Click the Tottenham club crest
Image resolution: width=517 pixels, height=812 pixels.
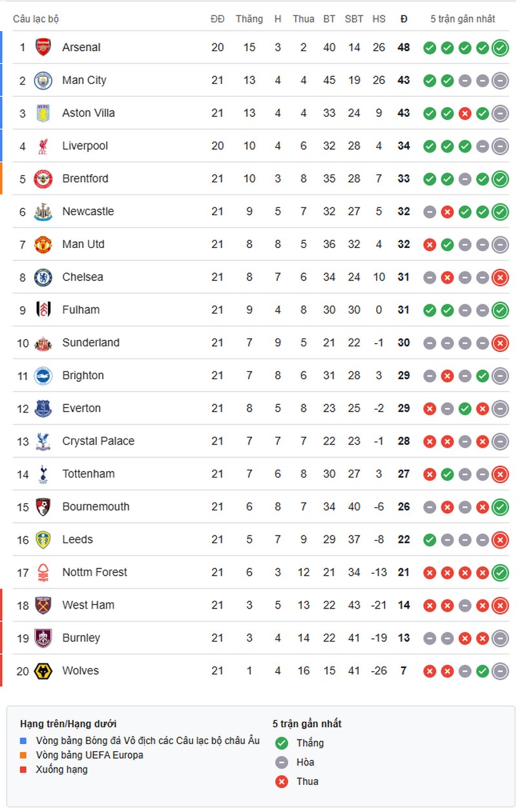click(x=43, y=474)
